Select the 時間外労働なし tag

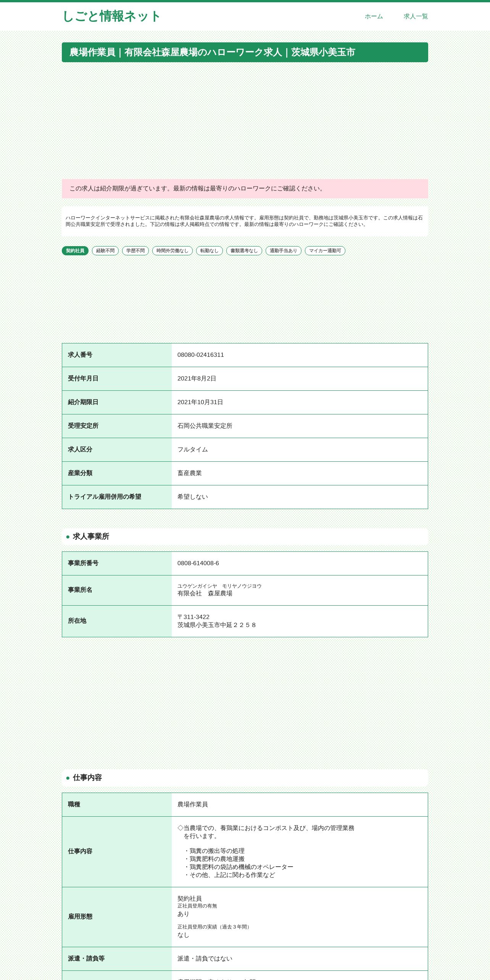tap(172, 251)
